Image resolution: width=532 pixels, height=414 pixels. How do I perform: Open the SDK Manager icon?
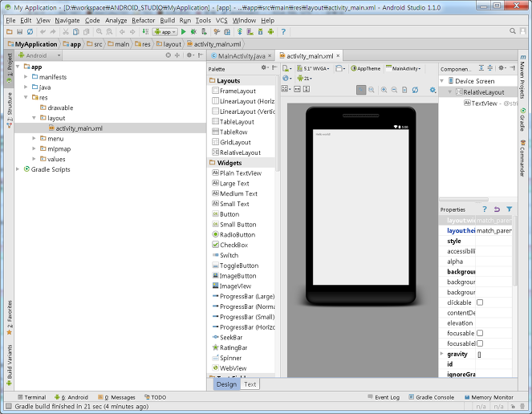coord(260,31)
